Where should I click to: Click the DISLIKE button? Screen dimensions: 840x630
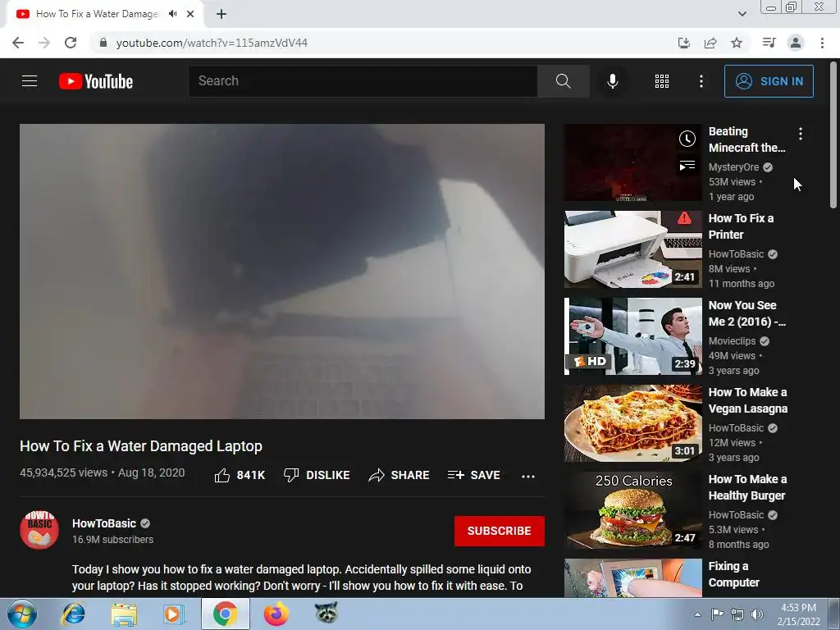coord(317,475)
